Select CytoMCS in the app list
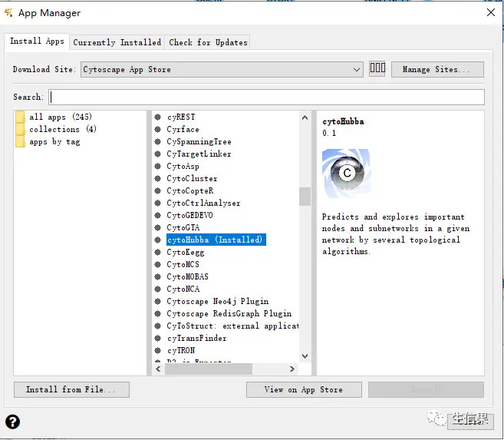Screen dimensions: 504x440 click(x=183, y=265)
